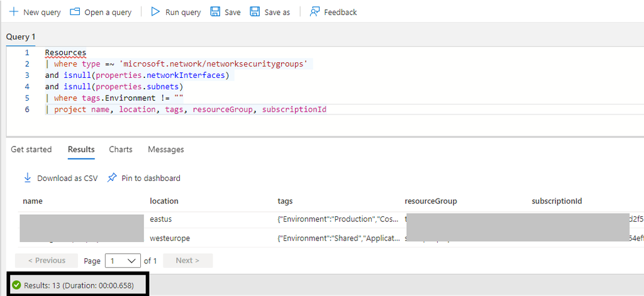This screenshot has height=296, width=644.
Task: Click the Previous page button
Action: [x=46, y=260]
